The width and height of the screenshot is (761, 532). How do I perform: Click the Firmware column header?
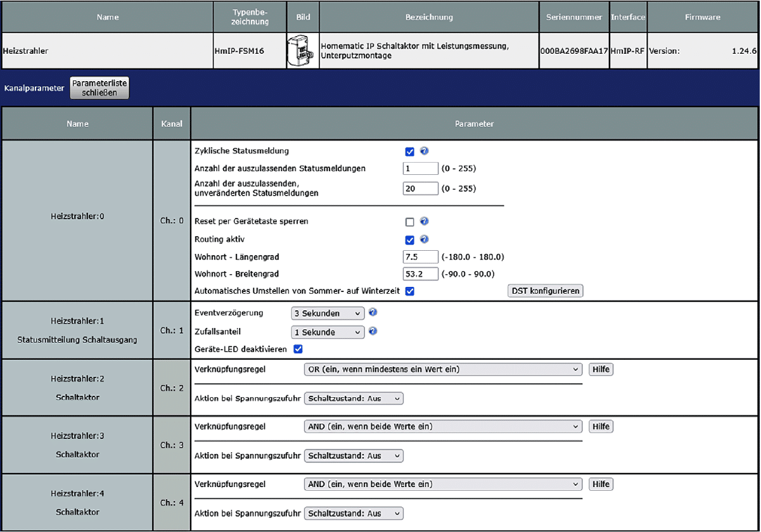click(702, 17)
